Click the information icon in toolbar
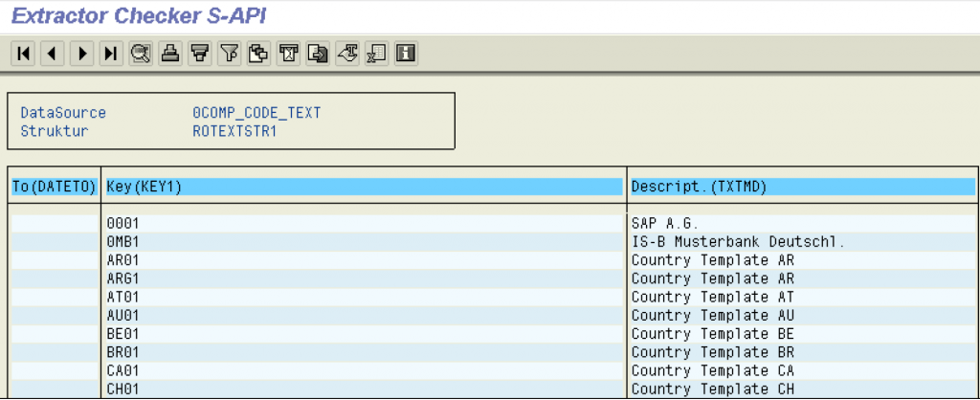 click(406, 54)
